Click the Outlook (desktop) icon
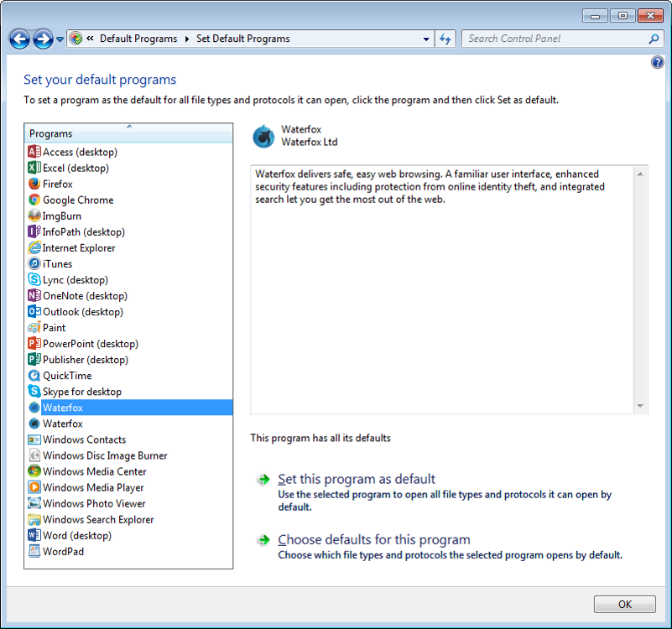The image size is (672, 629). point(34,311)
